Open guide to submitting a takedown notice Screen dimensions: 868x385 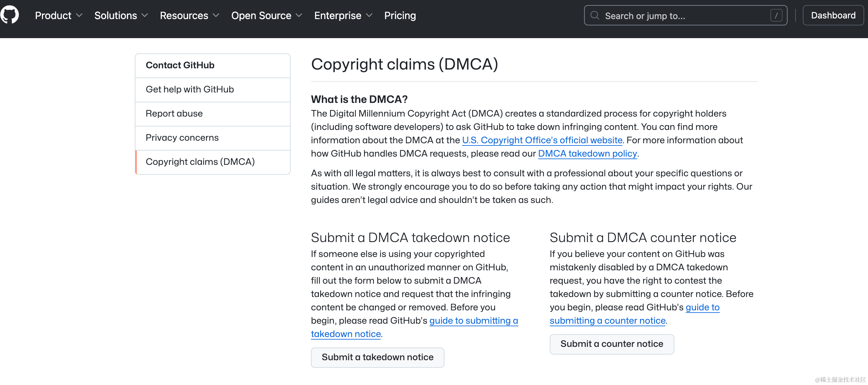tap(473, 321)
